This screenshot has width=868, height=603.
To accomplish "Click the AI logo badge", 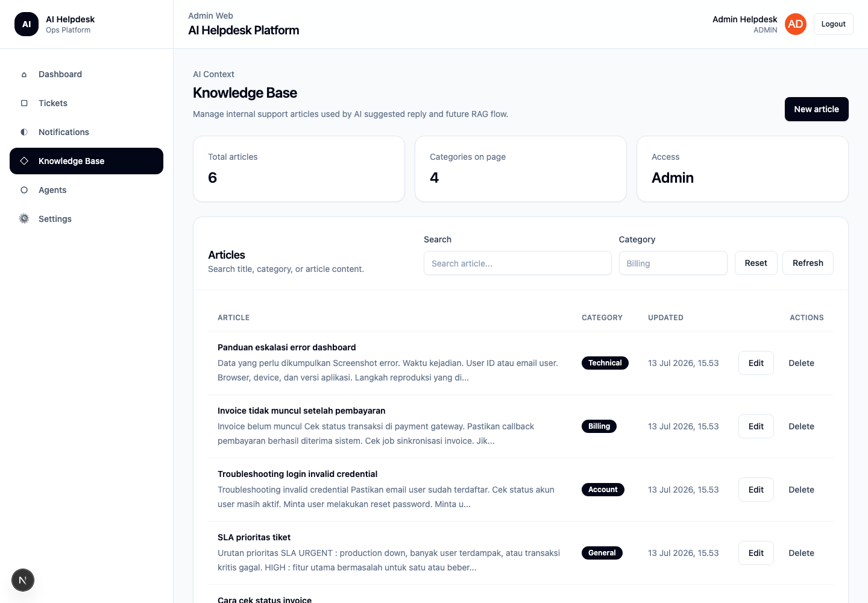I will coord(27,24).
